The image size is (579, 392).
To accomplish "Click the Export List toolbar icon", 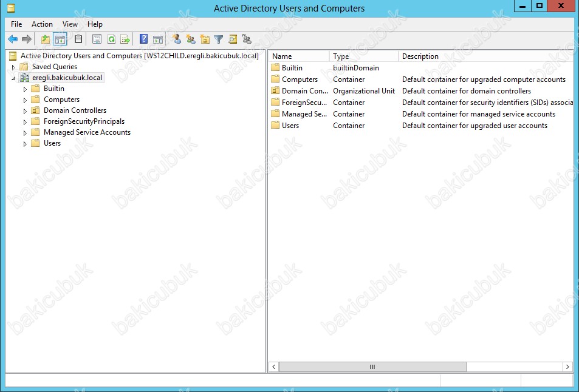I will (126, 39).
